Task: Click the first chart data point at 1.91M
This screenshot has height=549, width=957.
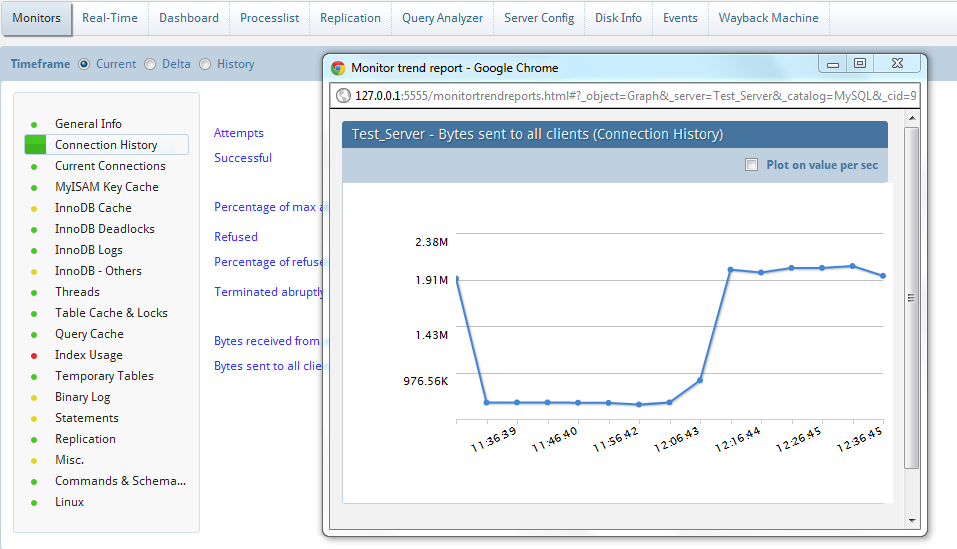Action: (x=457, y=279)
